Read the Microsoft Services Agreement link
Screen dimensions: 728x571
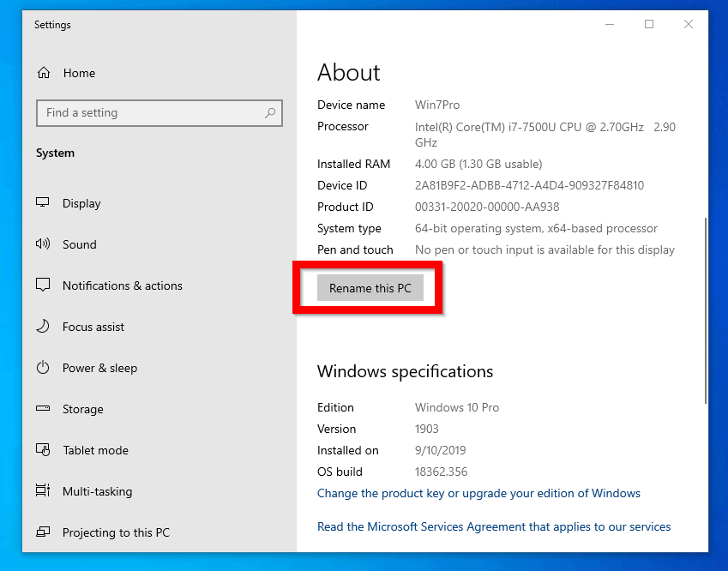[x=494, y=526]
